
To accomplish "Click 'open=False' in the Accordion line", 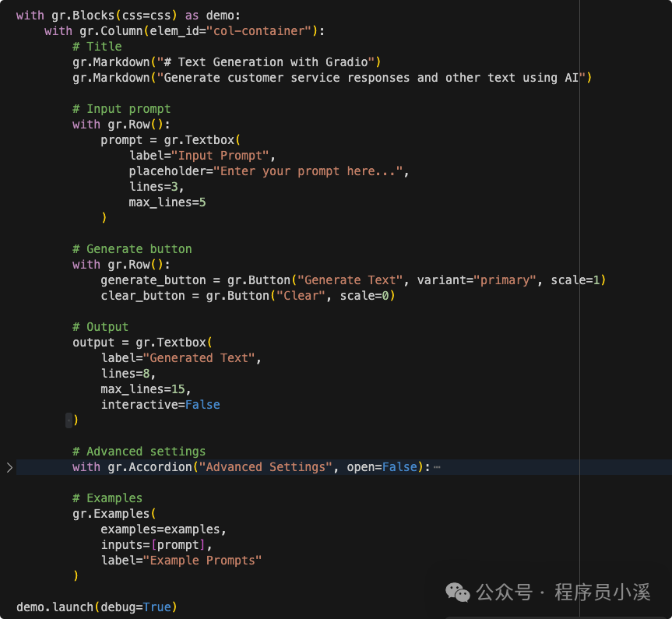I will (382, 467).
